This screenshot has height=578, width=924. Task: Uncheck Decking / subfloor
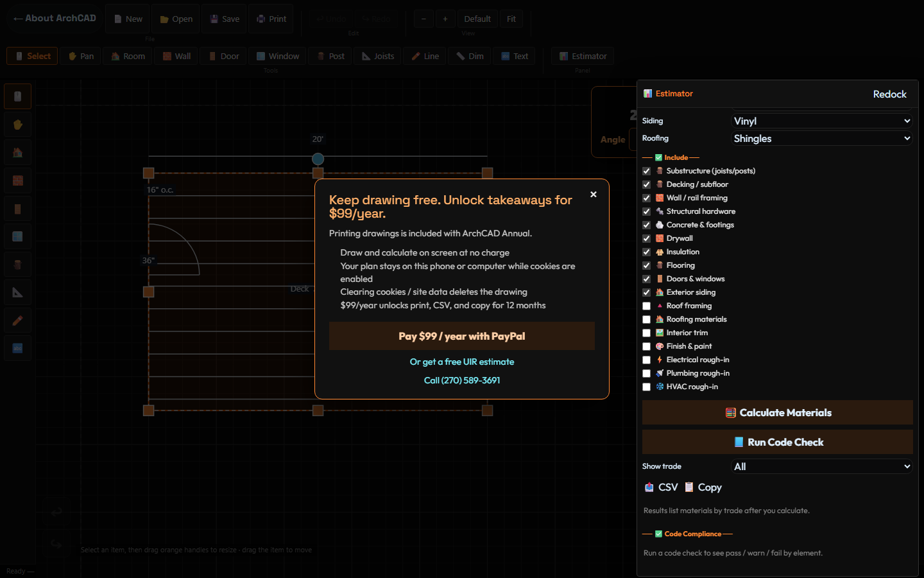tap(647, 184)
